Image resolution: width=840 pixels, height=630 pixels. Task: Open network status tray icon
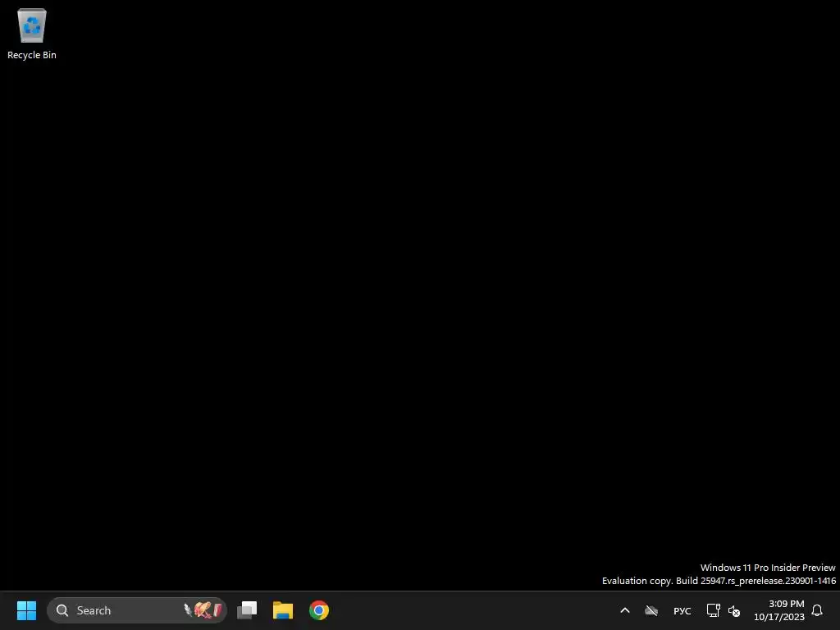pos(714,610)
